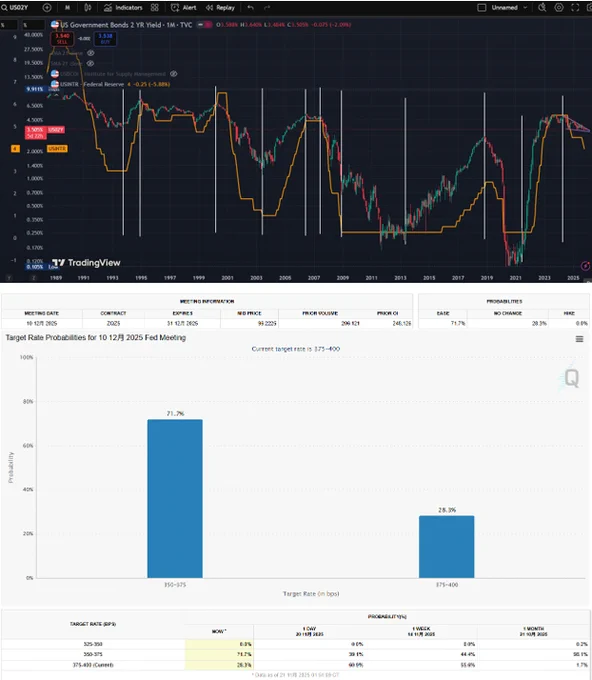
Task: Click the add symbol plus icon
Action: coord(47,7)
